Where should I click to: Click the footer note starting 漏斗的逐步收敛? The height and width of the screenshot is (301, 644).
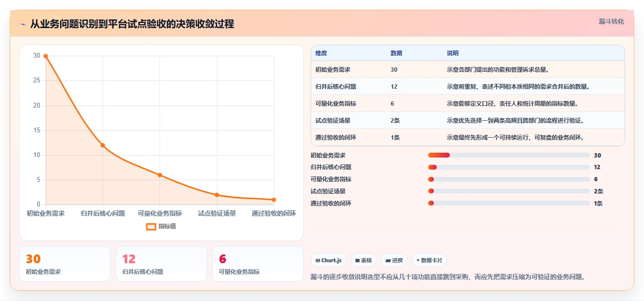(448, 277)
